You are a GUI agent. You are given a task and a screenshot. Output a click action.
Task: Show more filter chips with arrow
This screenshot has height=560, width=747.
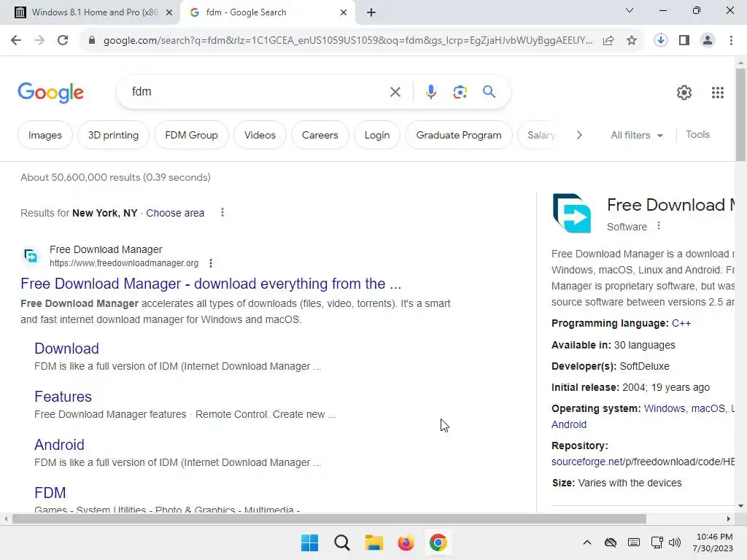578,135
